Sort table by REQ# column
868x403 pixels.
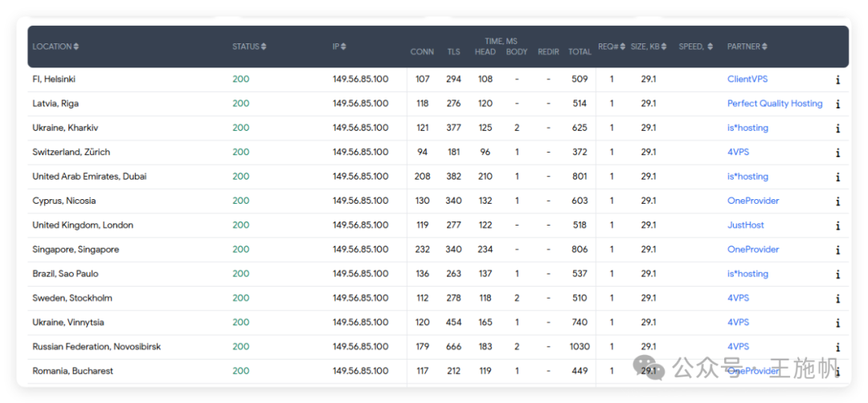pyautogui.click(x=612, y=47)
